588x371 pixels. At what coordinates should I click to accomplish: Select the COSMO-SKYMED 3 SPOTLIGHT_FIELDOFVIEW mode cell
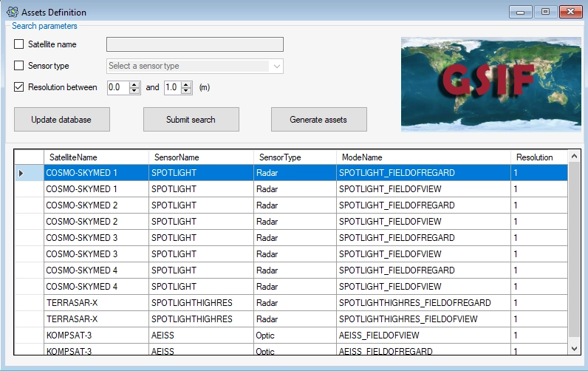424,254
